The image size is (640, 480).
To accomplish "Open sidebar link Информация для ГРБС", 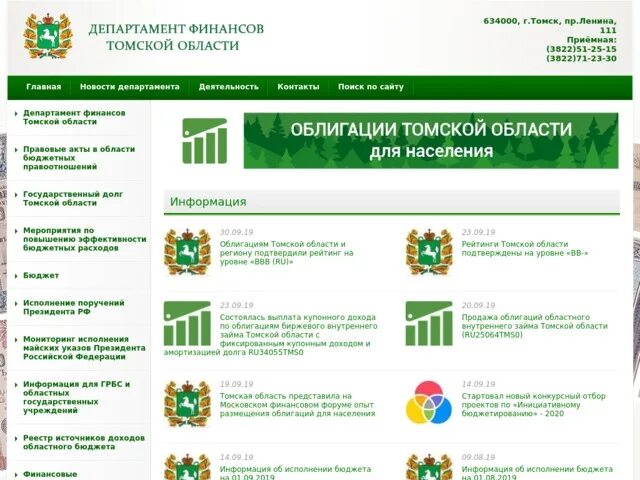I will (x=76, y=397).
